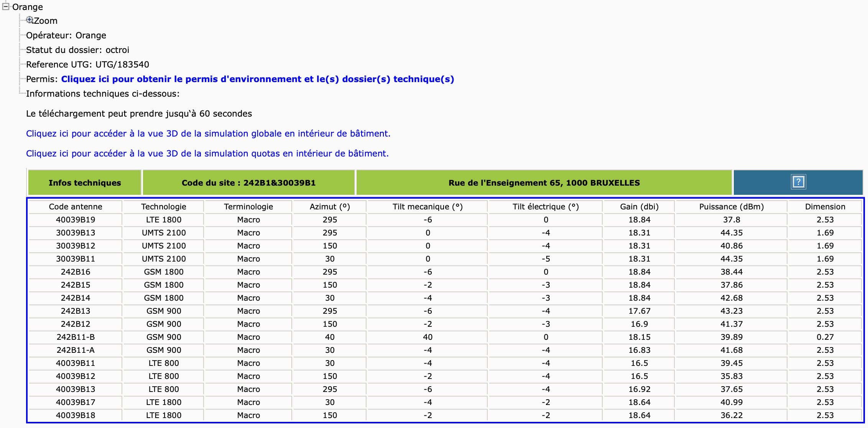Select antenna code 40039B13 cell

pos(76,389)
